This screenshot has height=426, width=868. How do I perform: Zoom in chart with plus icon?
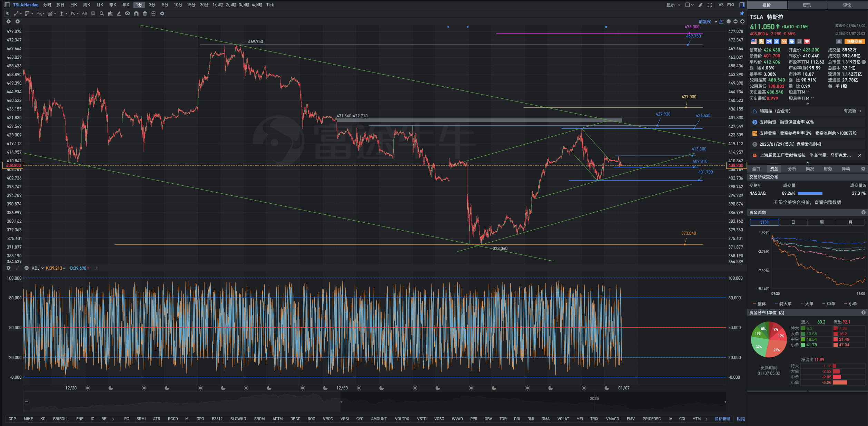pos(742,21)
